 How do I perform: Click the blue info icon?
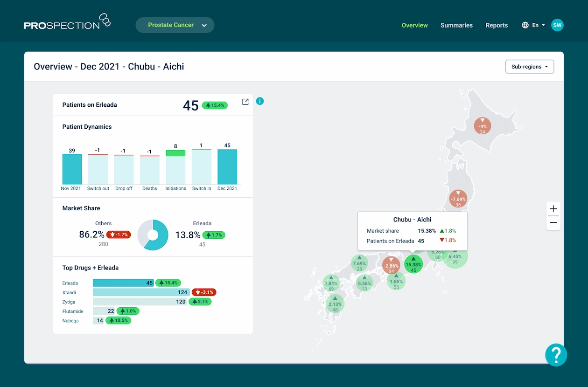pos(260,101)
